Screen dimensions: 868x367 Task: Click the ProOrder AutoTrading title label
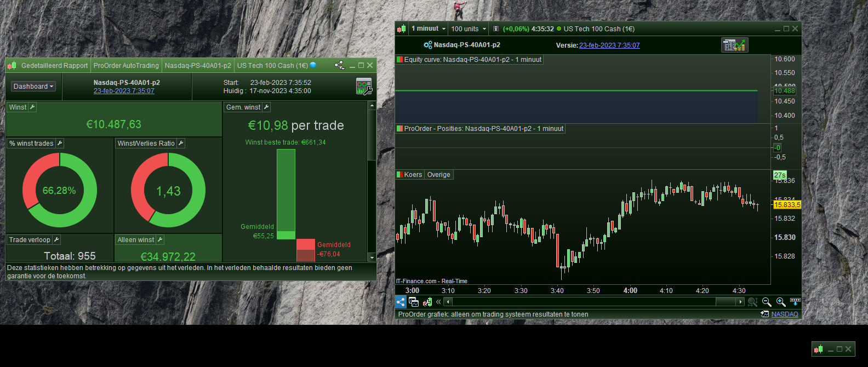(126, 66)
